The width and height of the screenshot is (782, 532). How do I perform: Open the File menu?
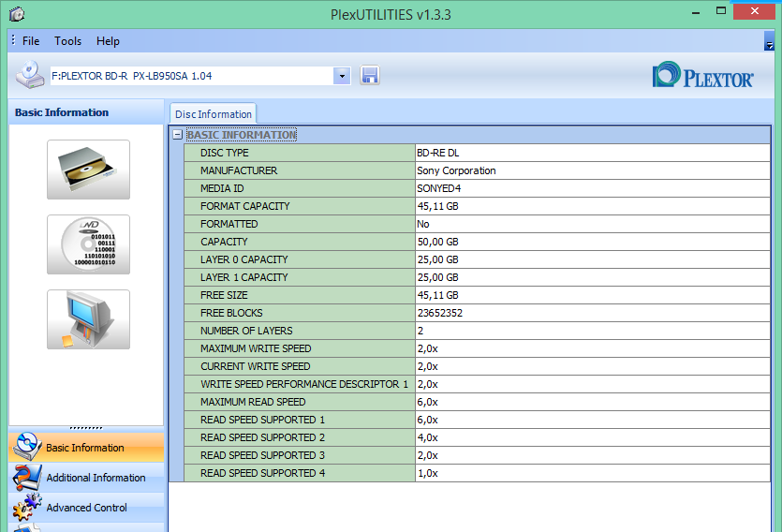[31, 41]
